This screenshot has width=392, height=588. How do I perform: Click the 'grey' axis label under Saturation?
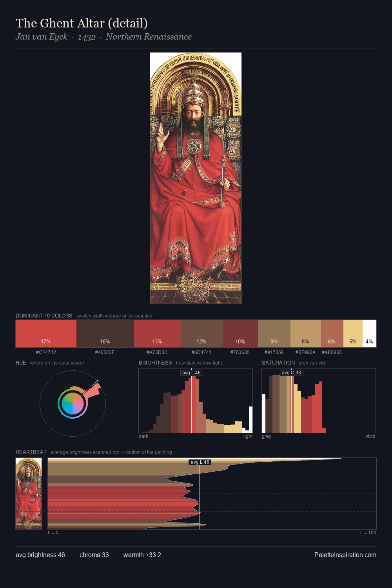point(267,436)
